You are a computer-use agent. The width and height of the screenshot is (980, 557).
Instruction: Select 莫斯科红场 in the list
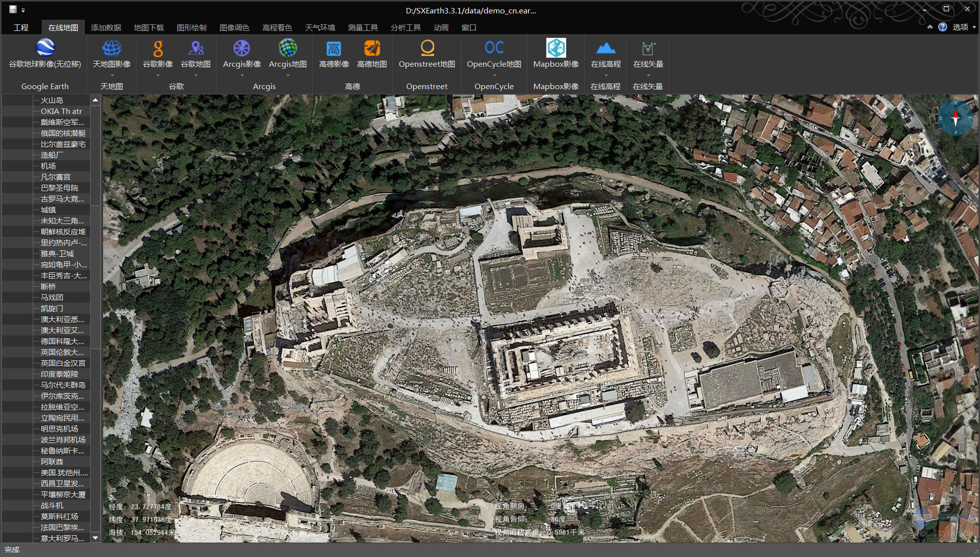[59, 516]
